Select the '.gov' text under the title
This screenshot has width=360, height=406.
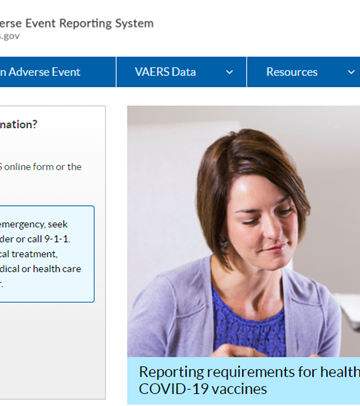click(x=10, y=36)
